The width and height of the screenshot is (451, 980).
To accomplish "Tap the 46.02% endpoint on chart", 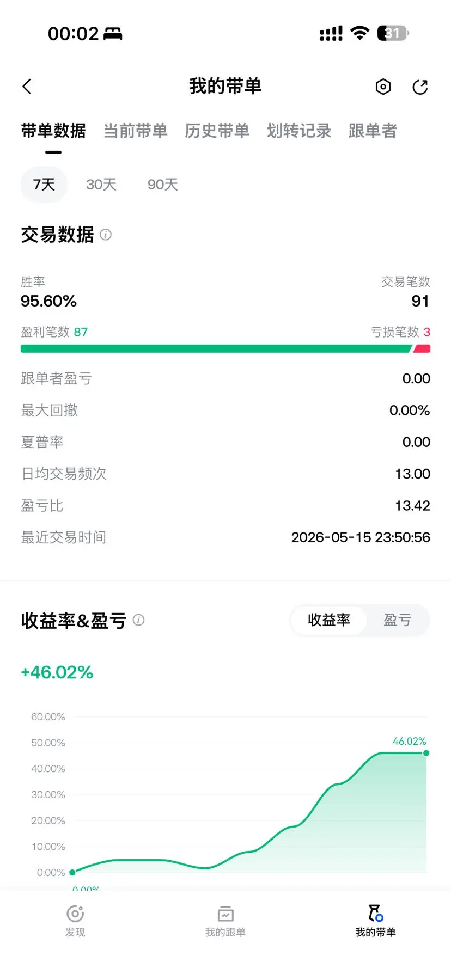I will point(426,753).
